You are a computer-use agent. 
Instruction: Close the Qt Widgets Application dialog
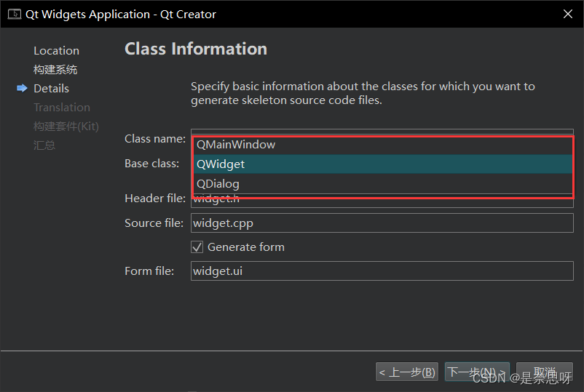click(567, 14)
